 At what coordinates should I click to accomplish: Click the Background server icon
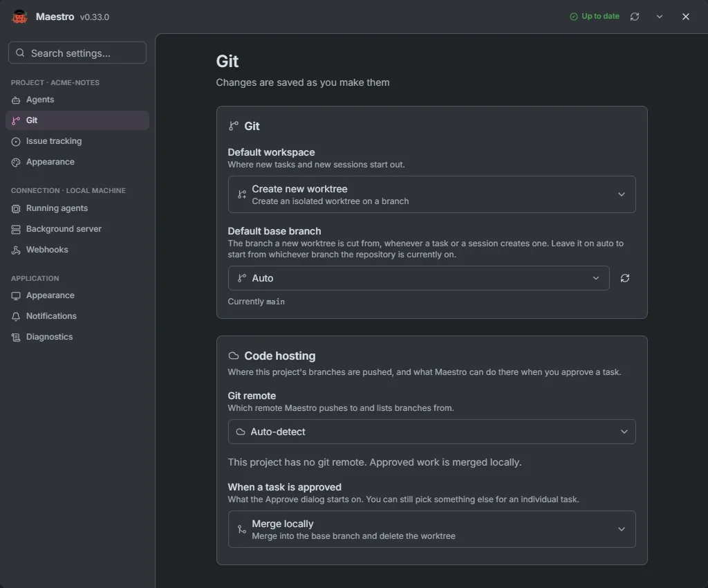[16, 230]
